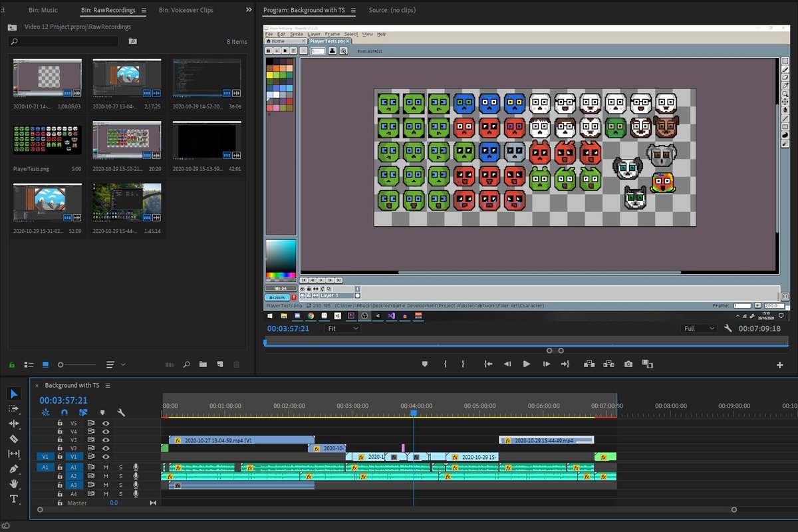Click the bin search field
This screenshot has width=798, height=532.
tap(64, 41)
